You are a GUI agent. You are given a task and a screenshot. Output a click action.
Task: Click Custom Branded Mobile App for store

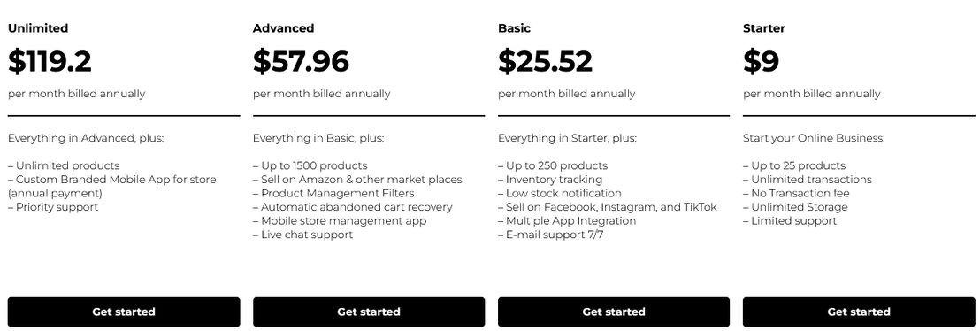[x=112, y=180]
